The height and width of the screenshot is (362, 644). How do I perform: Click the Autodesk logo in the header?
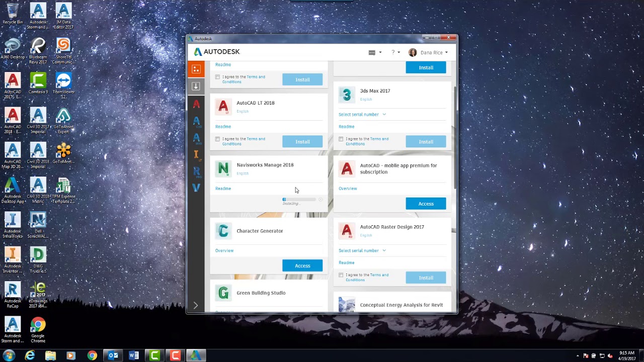[x=217, y=52]
